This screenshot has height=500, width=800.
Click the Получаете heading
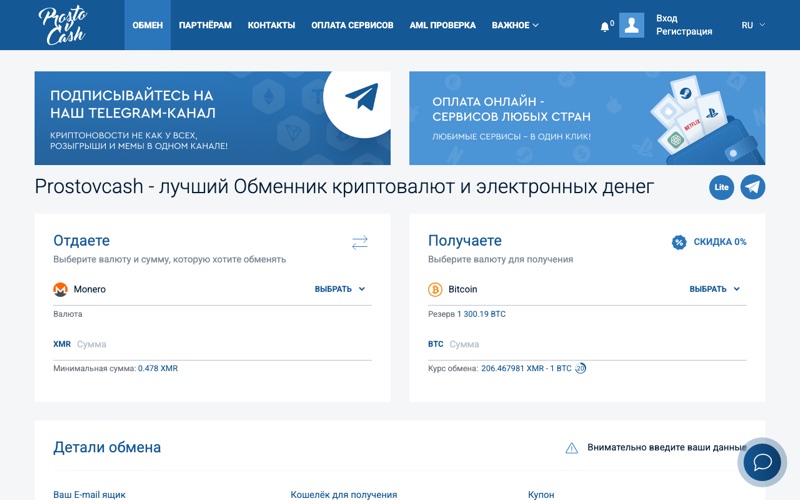[x=464, y=241]
